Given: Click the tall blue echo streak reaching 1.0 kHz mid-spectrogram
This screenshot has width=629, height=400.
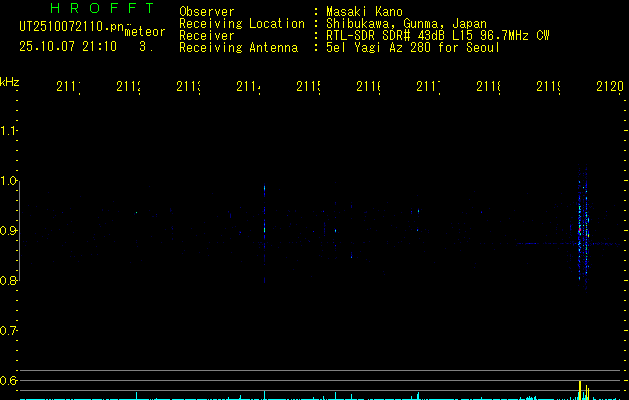Looking at the screenshot, I should point(264,234).
